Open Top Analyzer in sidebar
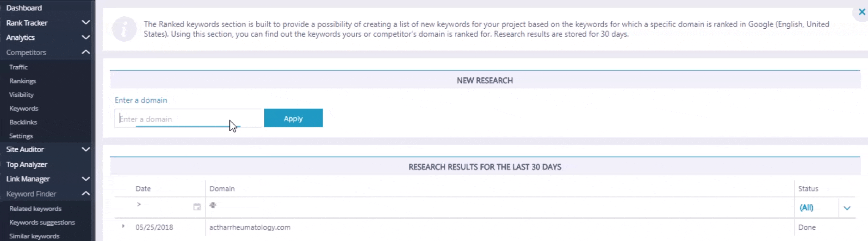The width and height of the screenshot is (868, 241). pos(27,165)
